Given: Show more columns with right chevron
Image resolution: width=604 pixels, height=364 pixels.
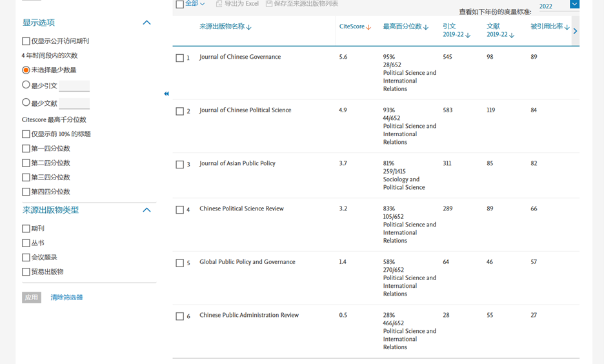Looking at the screenshot, I should (x=575, y=31).
